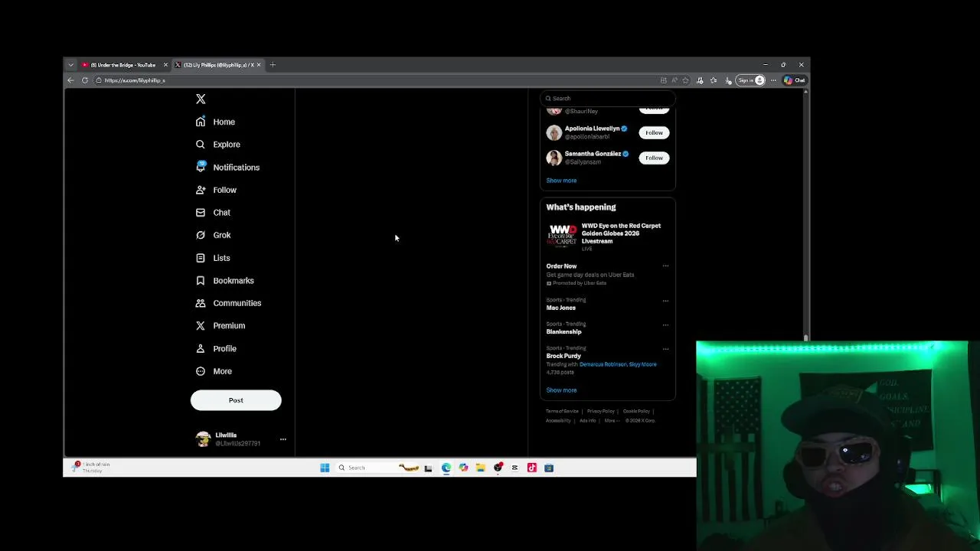Screen dimensions: 980x551
Task: Click Show more under who to follow
Action: pyautogui.click(x=561, y=181)
